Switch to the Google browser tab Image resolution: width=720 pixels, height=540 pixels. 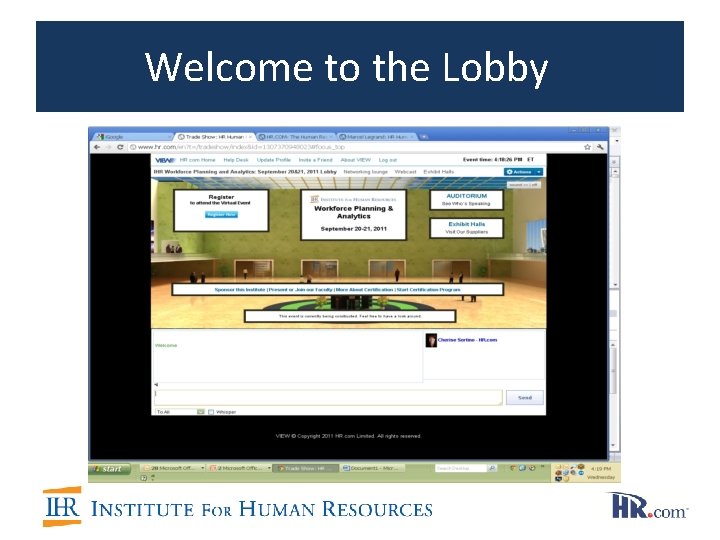click(x=133, y=137)
